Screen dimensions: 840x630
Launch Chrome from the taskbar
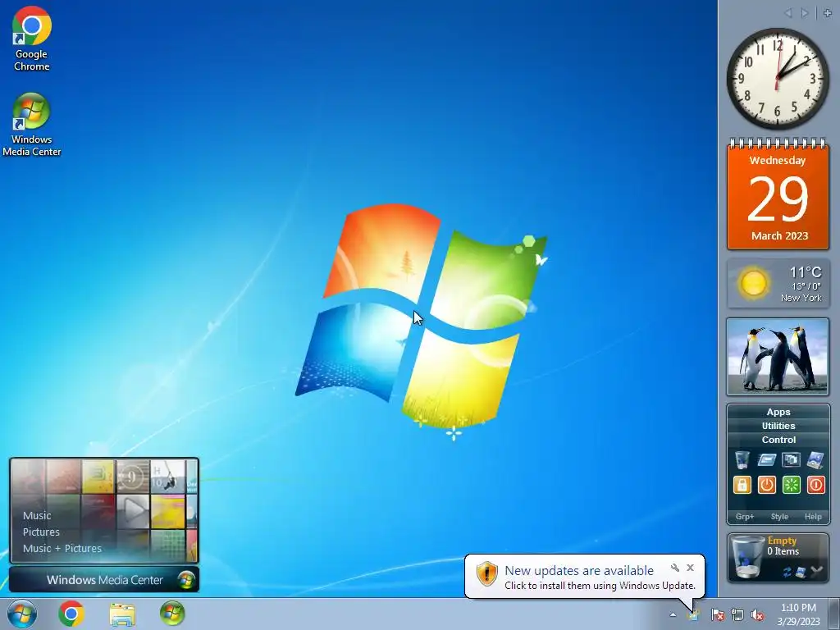click(71, 614)
